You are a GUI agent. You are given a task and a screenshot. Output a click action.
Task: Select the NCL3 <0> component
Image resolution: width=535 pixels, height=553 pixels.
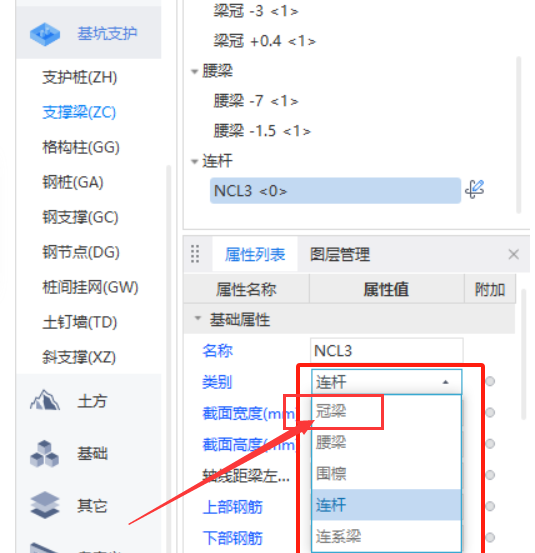coord(335,191)
